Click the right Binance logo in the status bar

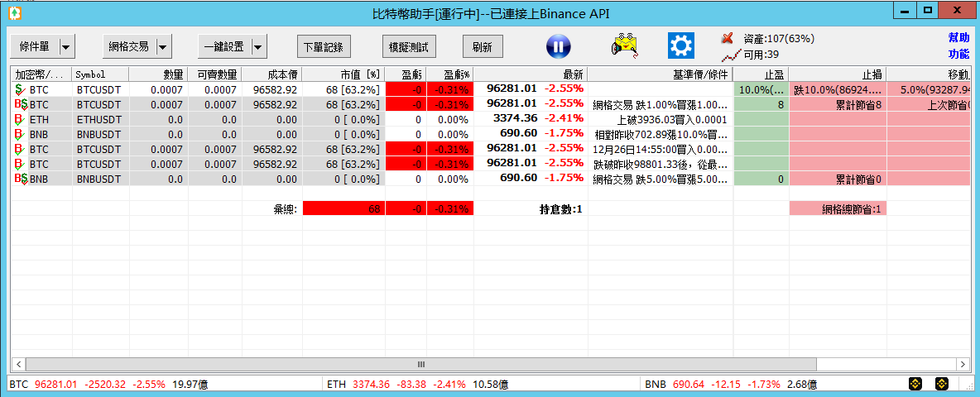pyautogui.click(x=942, y=383)
